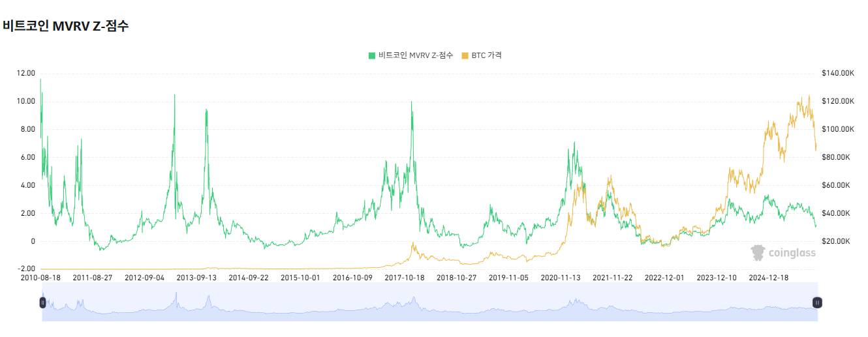
Task: Click the 2010-08-18 x-axis date label
Action: click(x=40, y=277)
